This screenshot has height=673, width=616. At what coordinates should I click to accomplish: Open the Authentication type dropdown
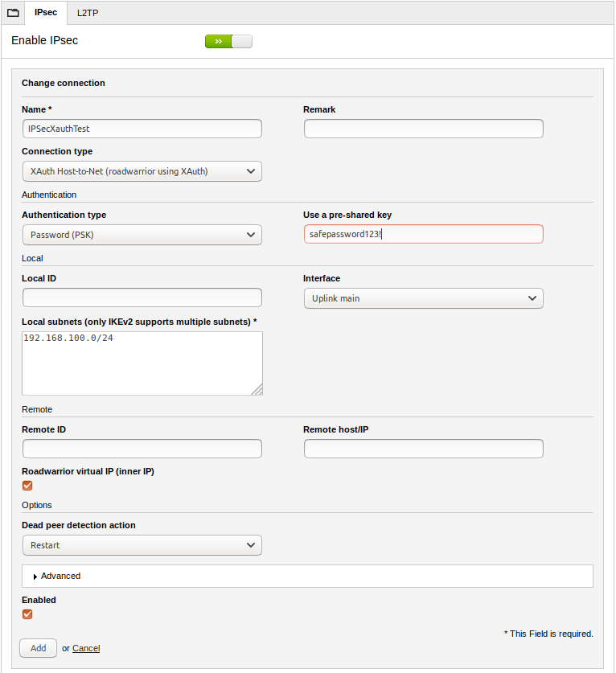(142, 234)
